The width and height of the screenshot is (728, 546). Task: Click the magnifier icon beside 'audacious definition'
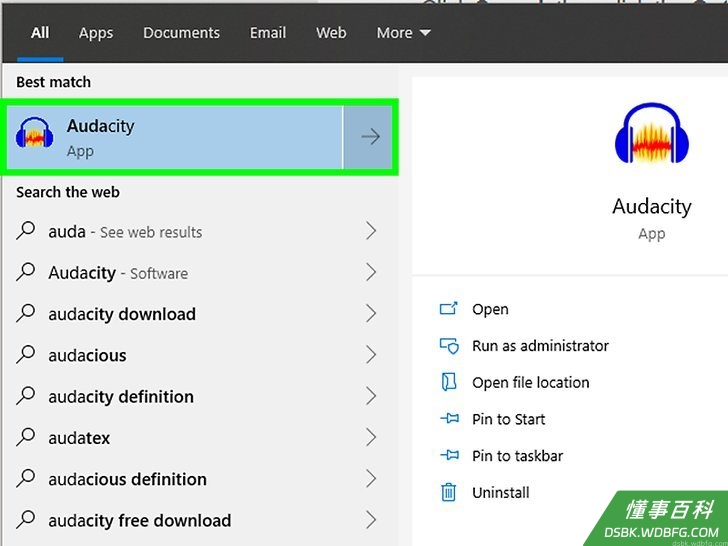pyautogui.click(x=26, y=478)
